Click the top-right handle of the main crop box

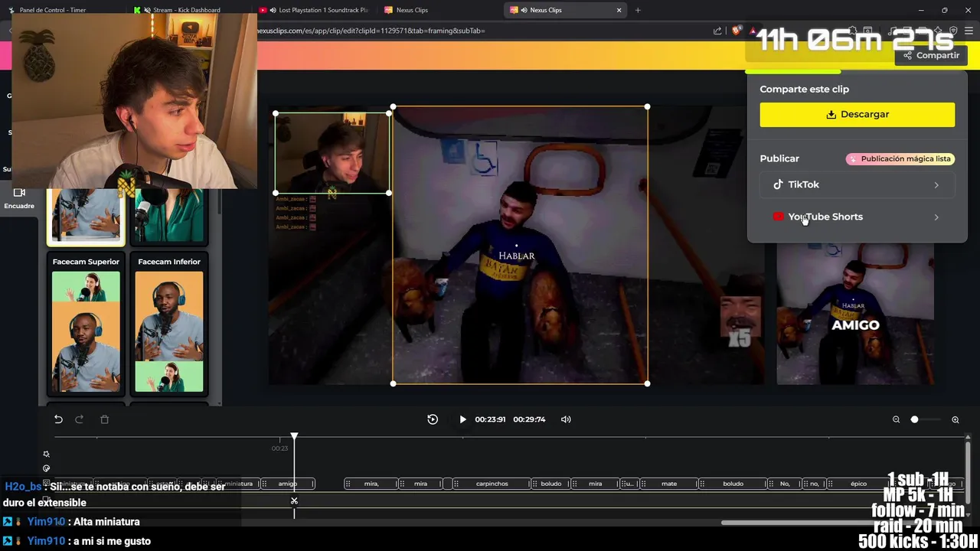[648, 107]
